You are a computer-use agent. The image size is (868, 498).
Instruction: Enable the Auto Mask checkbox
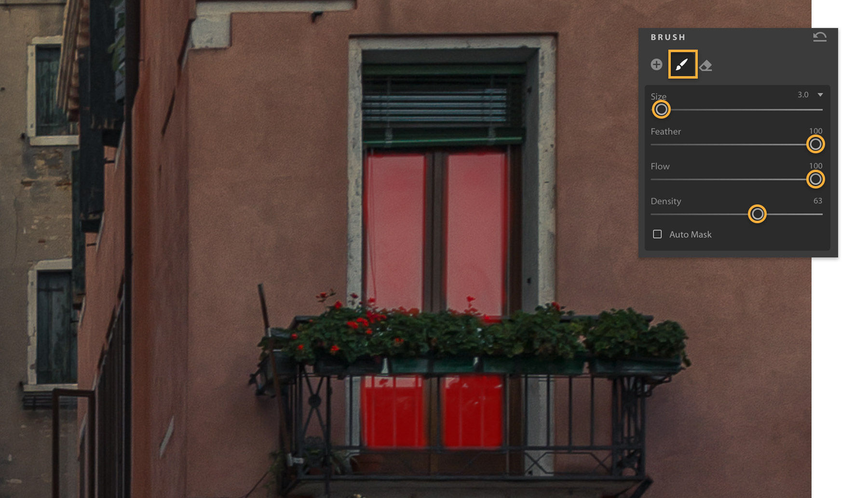tap(657, 234)
